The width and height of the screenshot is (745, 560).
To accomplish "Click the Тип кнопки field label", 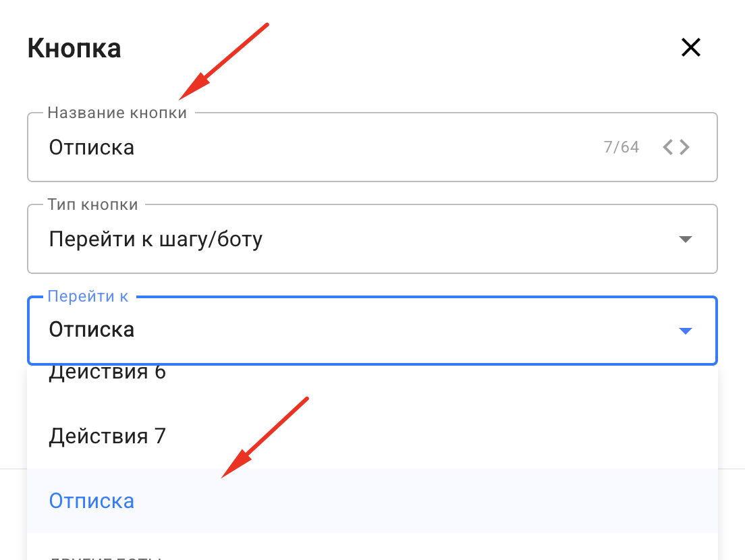I will click(x=93, y=205).
